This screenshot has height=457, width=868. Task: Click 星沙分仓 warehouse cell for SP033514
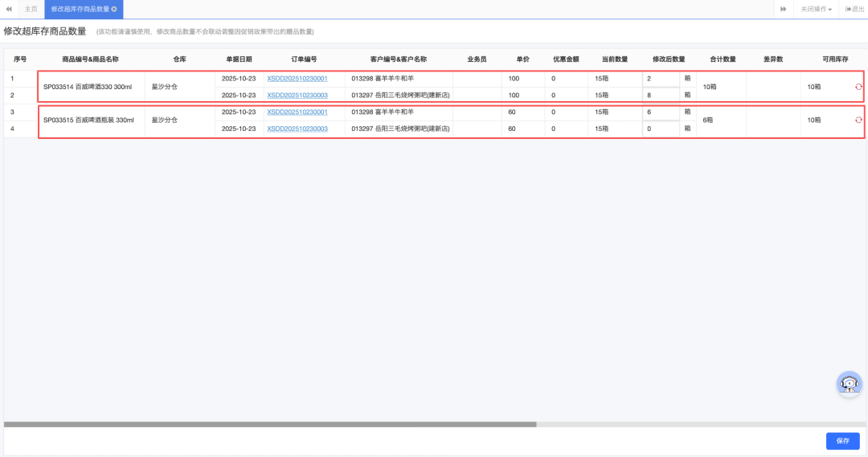165,87
